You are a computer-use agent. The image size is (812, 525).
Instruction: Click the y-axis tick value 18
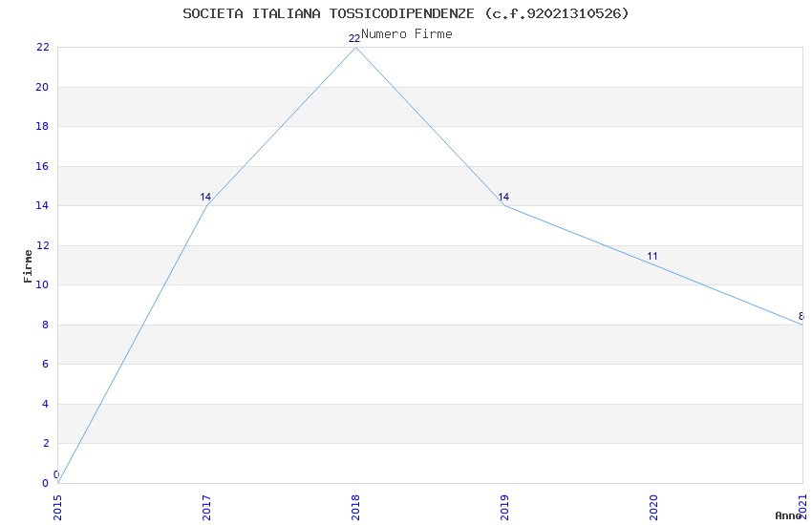(x=42, y=126)
